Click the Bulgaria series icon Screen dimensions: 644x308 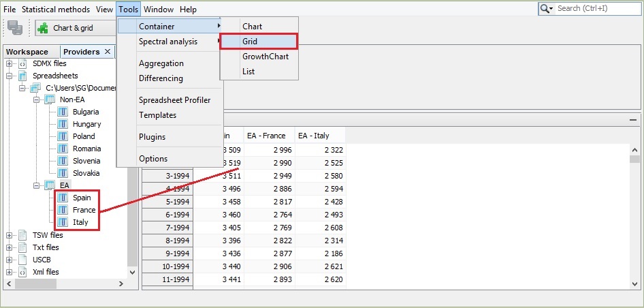63,112
